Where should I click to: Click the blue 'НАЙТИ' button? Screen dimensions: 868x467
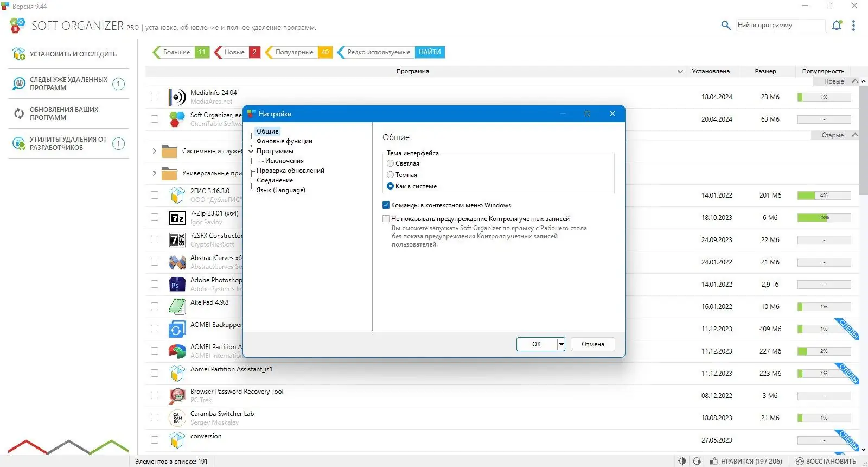(430, 52)
